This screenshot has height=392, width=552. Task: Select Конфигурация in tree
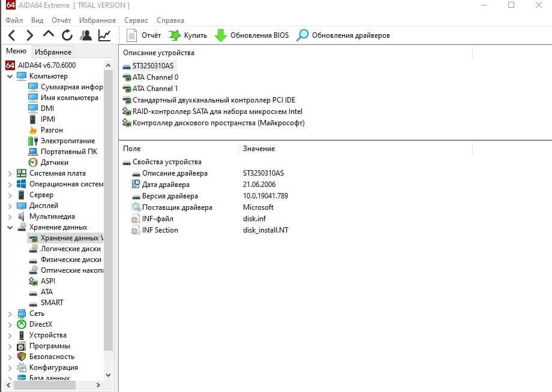53,367
